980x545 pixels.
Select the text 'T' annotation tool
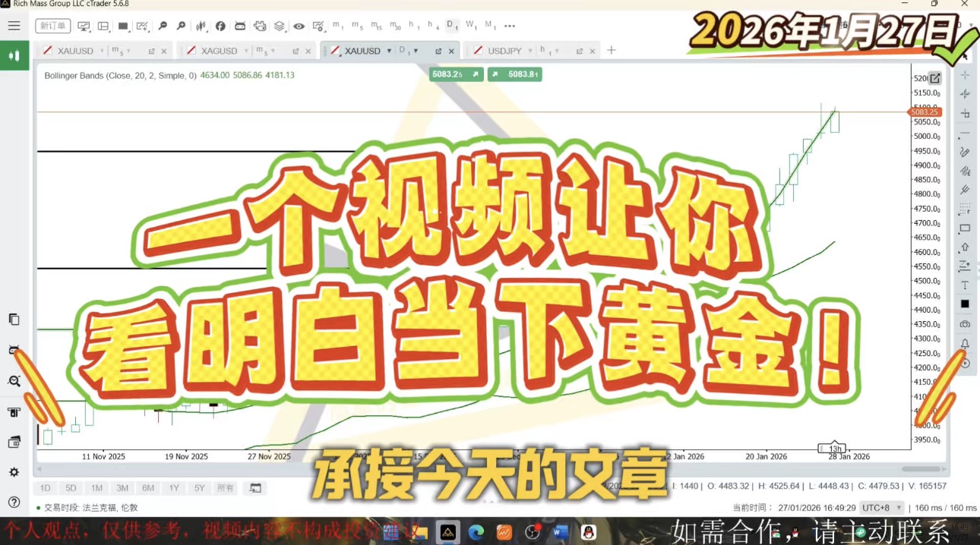(965, 285)
